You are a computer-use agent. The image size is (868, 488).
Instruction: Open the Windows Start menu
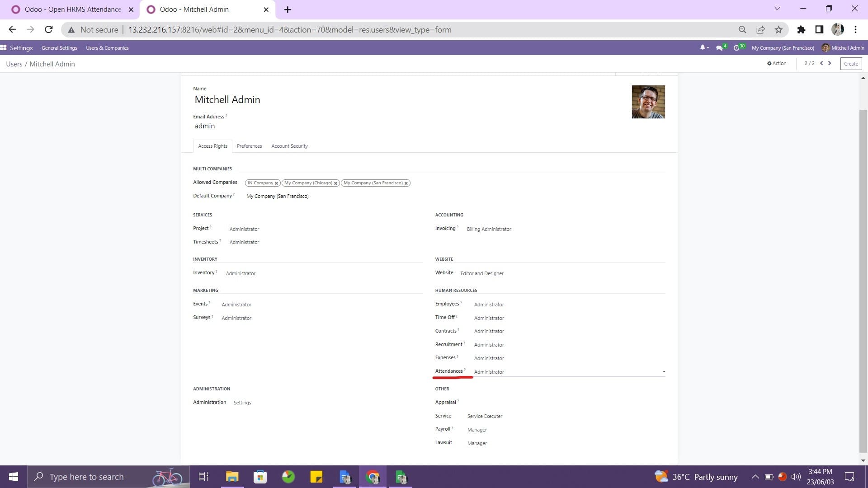click(x=14, y=477)
